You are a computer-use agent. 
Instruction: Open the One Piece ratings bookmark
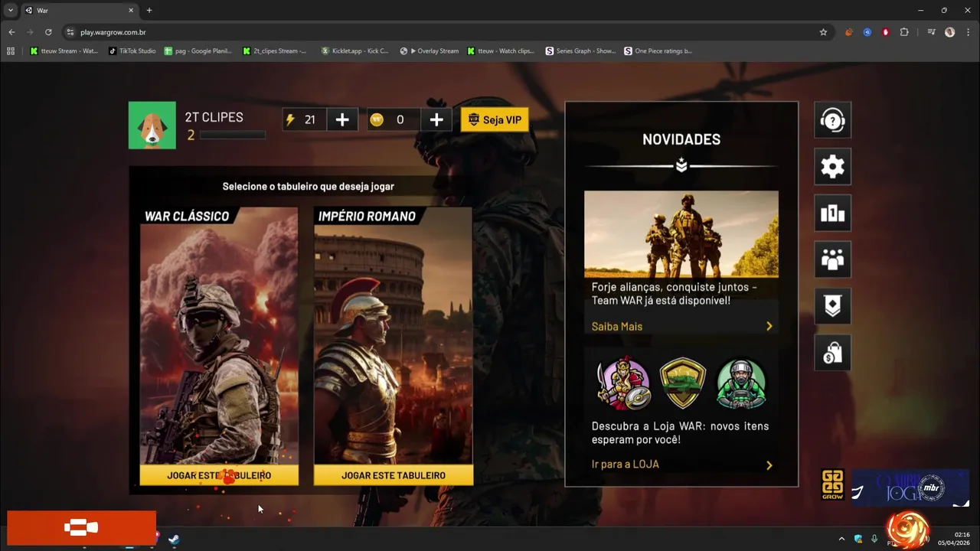point(658,51)
